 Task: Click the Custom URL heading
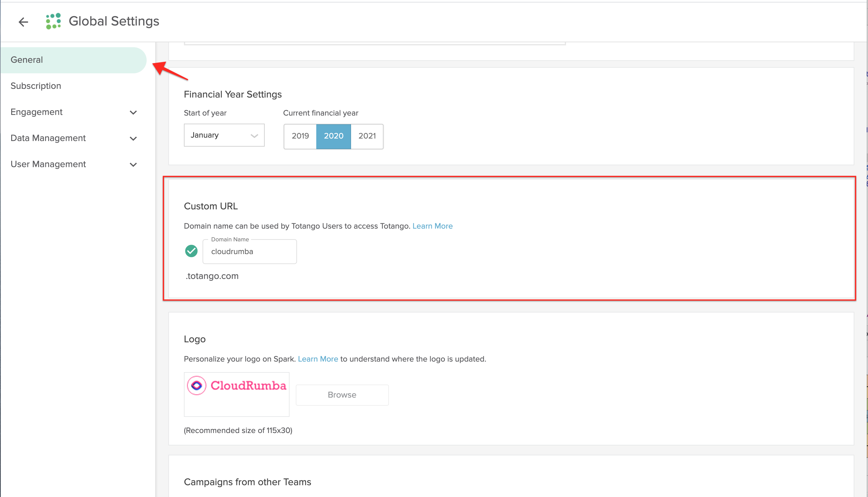(x=211, y=206)
